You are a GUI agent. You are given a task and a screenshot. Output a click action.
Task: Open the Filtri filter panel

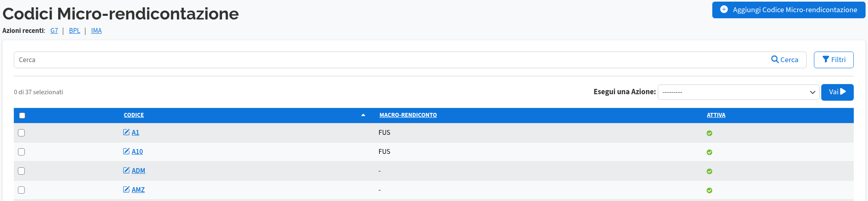tap(833, 60)
